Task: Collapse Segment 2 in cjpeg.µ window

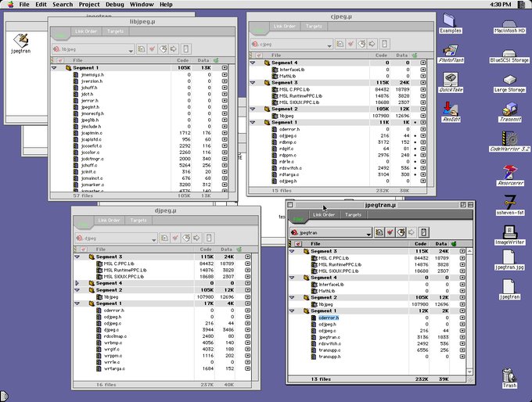Action: point(253,109)
